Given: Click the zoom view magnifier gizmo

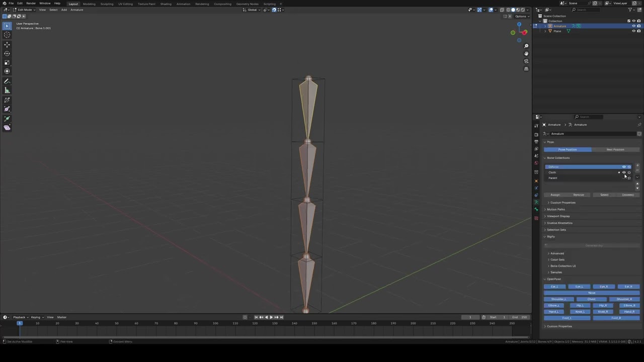Looking at the screenshot, I should click(x=526, y=46).
